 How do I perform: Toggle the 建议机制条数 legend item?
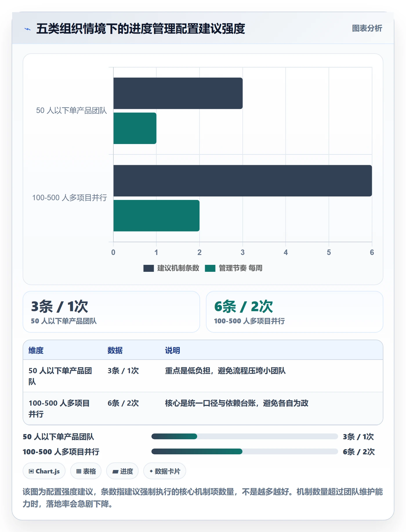coord(171,268)
